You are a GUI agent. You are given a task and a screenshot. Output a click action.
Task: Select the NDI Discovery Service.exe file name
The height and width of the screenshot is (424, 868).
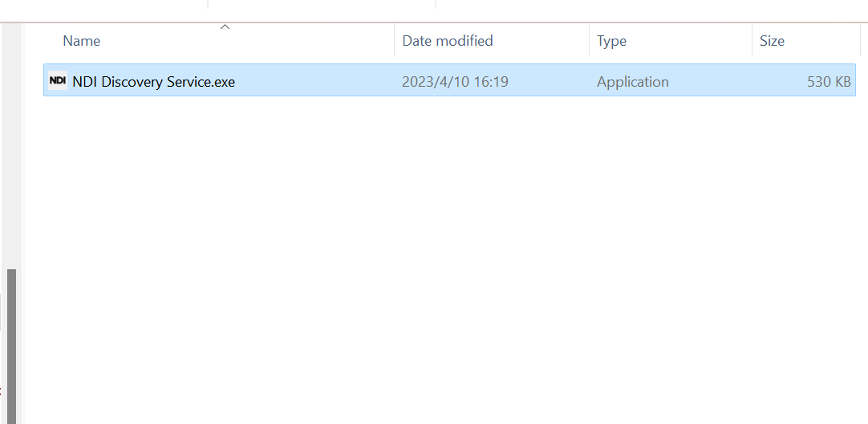(x=153, y=82)
